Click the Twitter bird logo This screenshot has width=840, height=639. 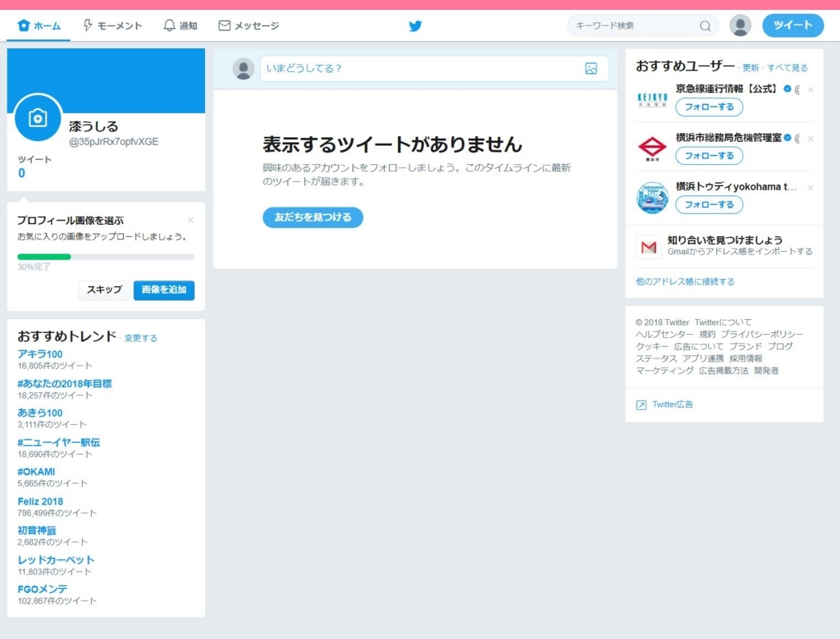415,25
